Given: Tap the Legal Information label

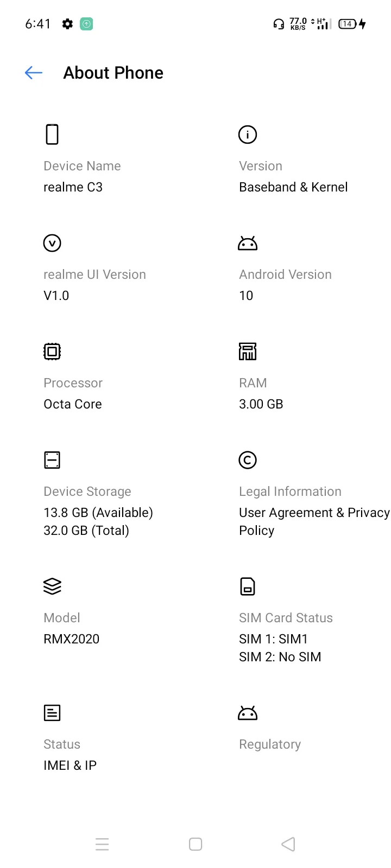Looking at the screenshot, I should 290,492.
